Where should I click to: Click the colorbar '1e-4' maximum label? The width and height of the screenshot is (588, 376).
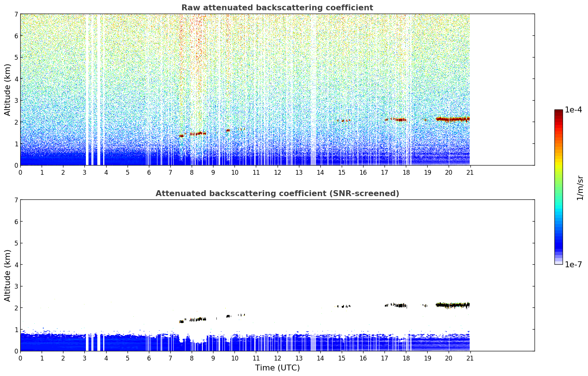pos(573,110)
